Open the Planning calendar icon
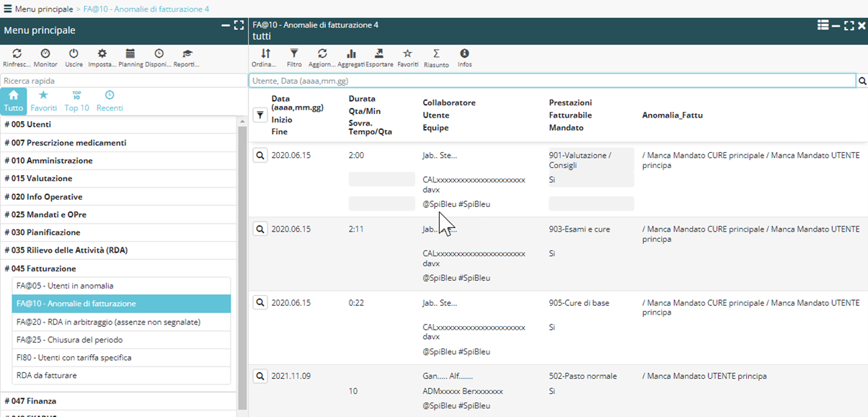The image size is (868, 417). click(130, 54)
